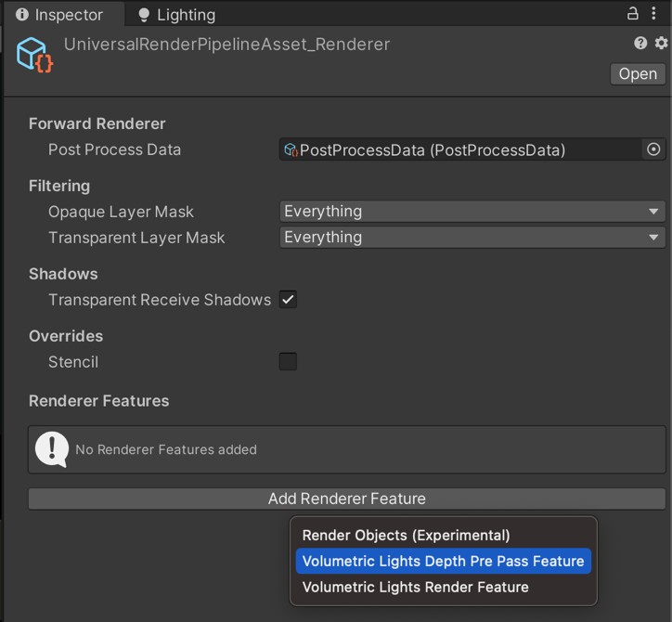Select Volumetric Lights Render Feature entry
Image resolution: width=672 pixels, height=622 pixels.
coord(443,587)
